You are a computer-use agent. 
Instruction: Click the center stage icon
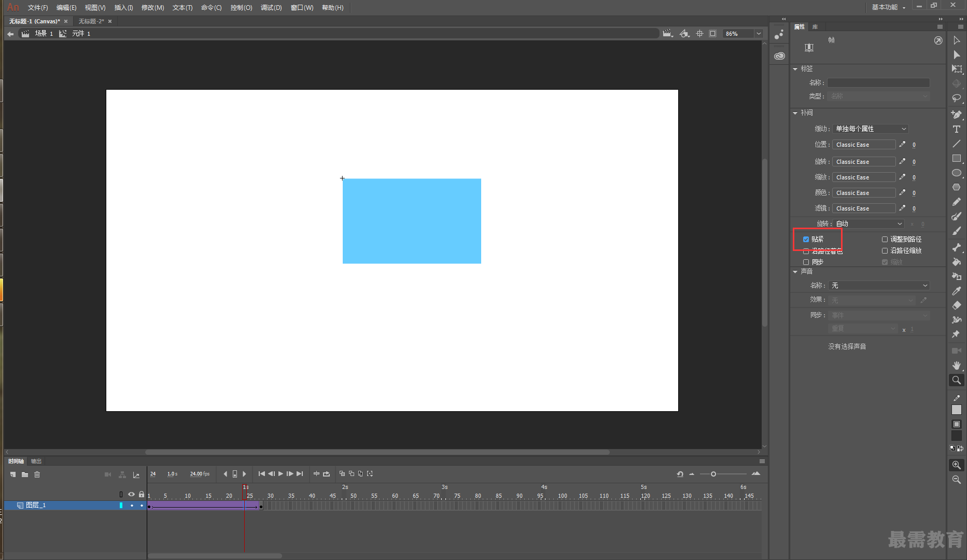pos(699,34)
